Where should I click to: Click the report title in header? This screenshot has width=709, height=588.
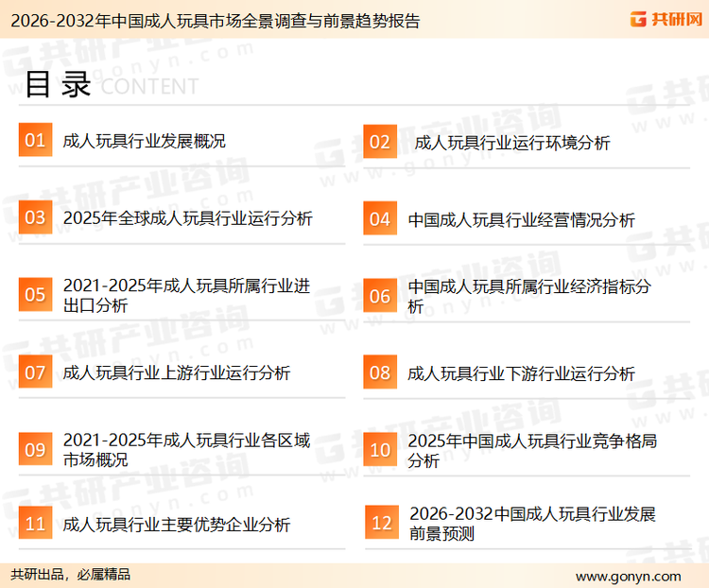click(214, 20)
